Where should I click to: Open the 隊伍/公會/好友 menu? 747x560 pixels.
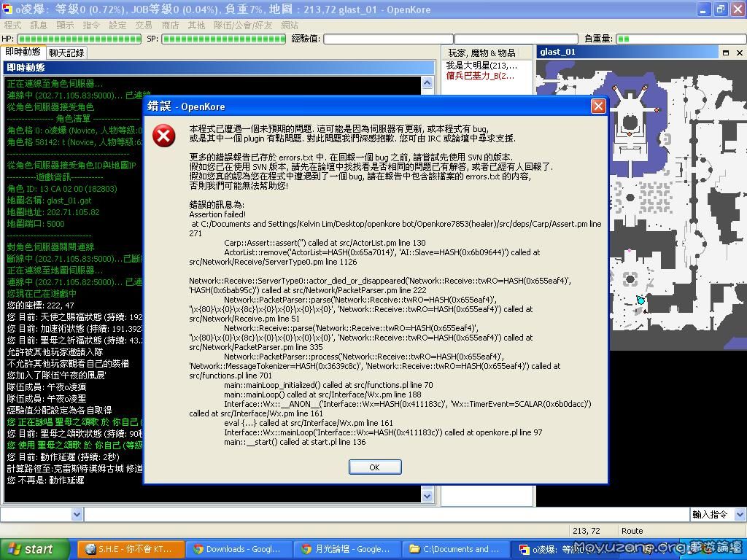point(243,26)
